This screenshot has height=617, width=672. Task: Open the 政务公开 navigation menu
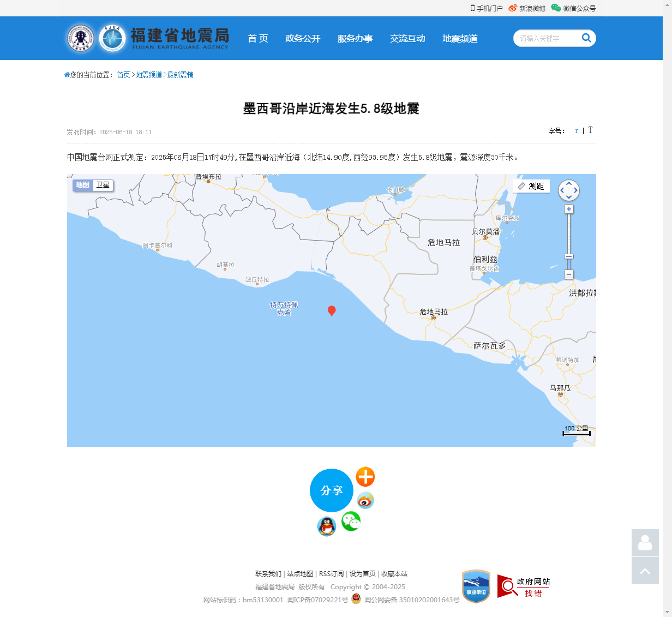click(303, 39)
